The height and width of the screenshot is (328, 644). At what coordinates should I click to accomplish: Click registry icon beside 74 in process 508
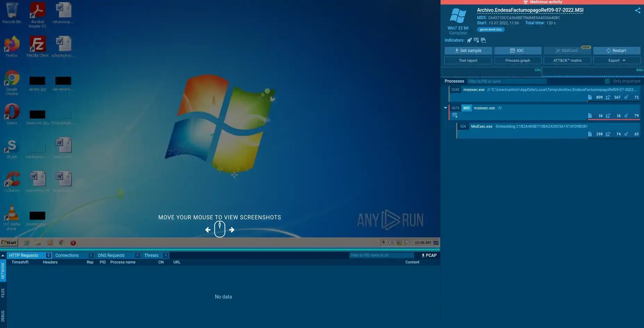608,134
